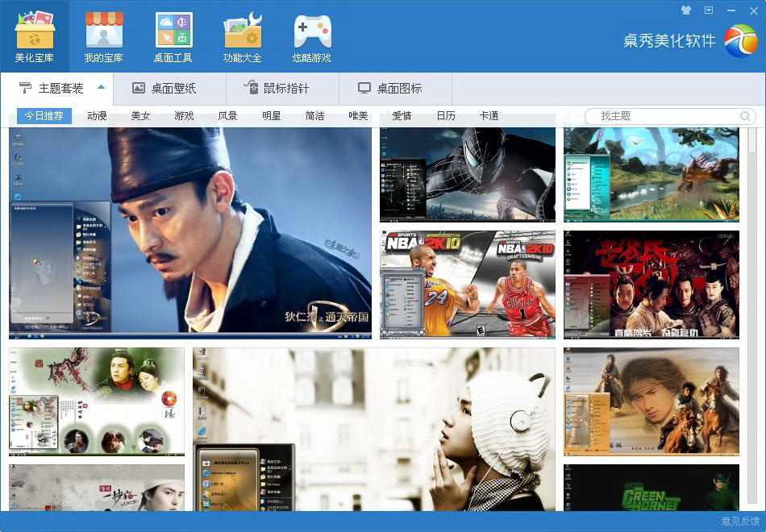Select the 唯美 category
The image size is (766, 532).
358,116
